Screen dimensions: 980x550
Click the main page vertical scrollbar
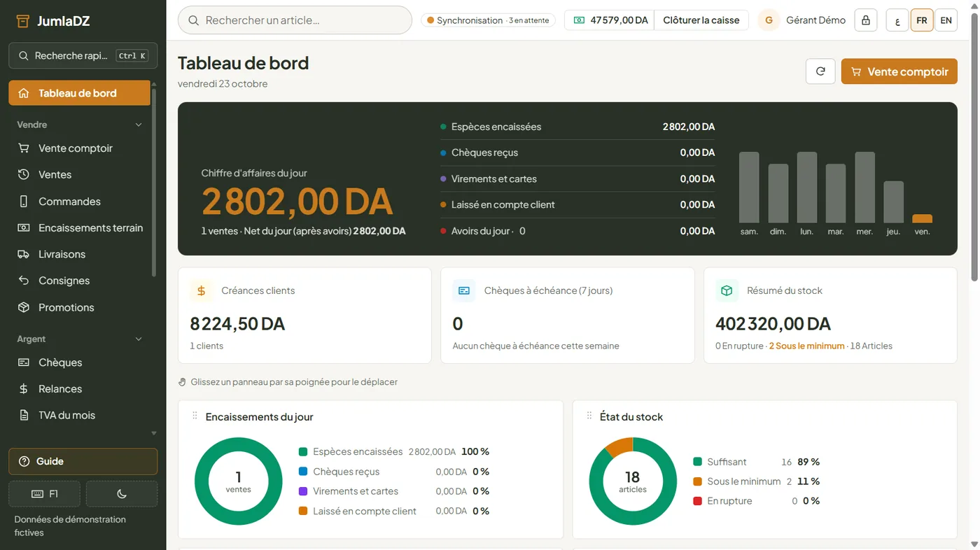[974, 147]
